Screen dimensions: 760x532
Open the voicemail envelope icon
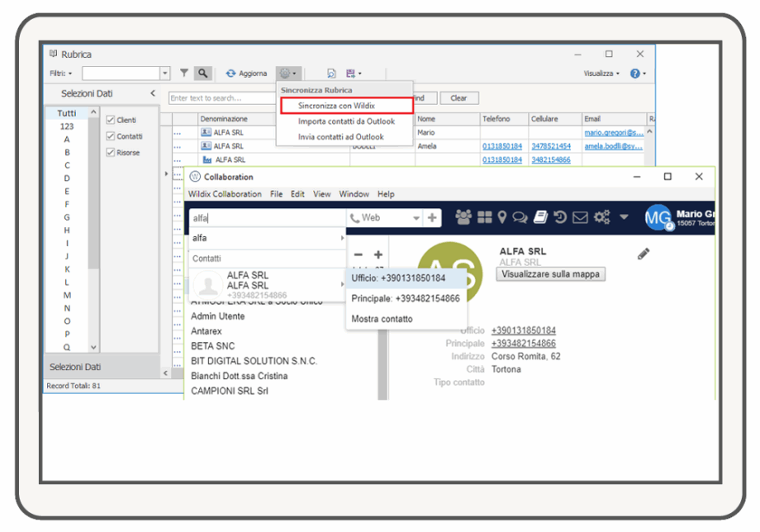pyautogui.click(x=580, y=217)
